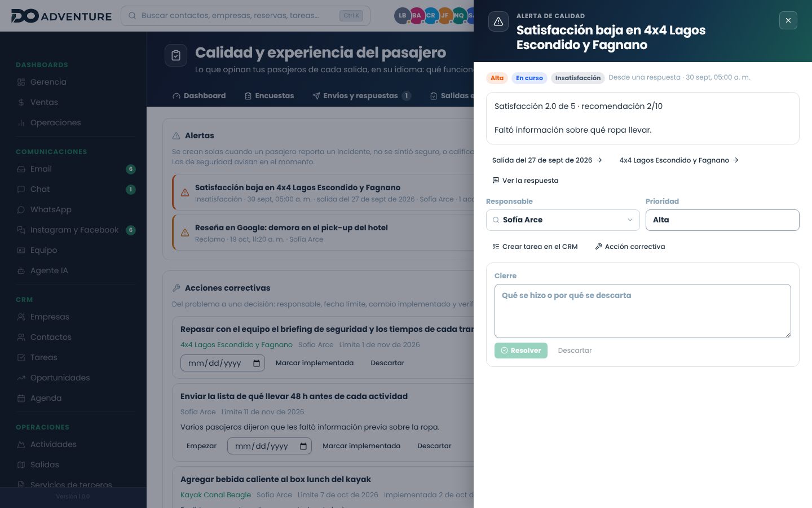Select the Kayak Canal Beagle link
Screen dimensions: 812x508
click(x=215, y=495)
